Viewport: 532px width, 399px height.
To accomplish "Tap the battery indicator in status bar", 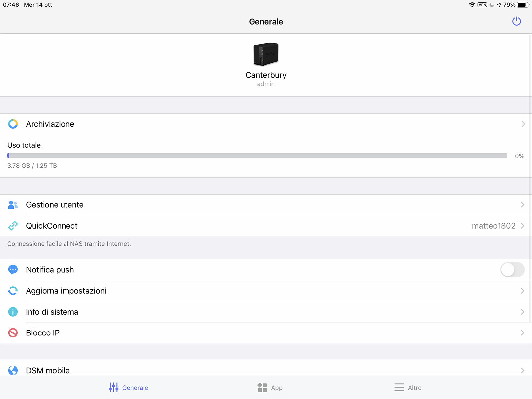I will tap(523, 5).
